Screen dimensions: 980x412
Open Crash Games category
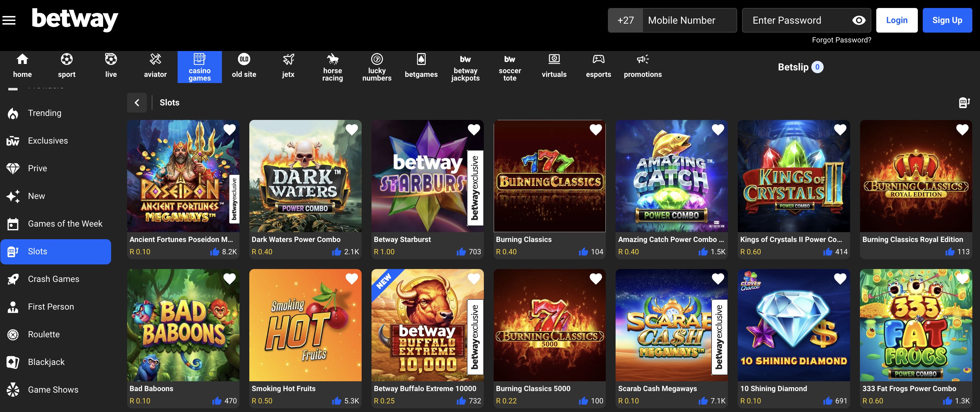pyautogui.click(x=55, y=279)
